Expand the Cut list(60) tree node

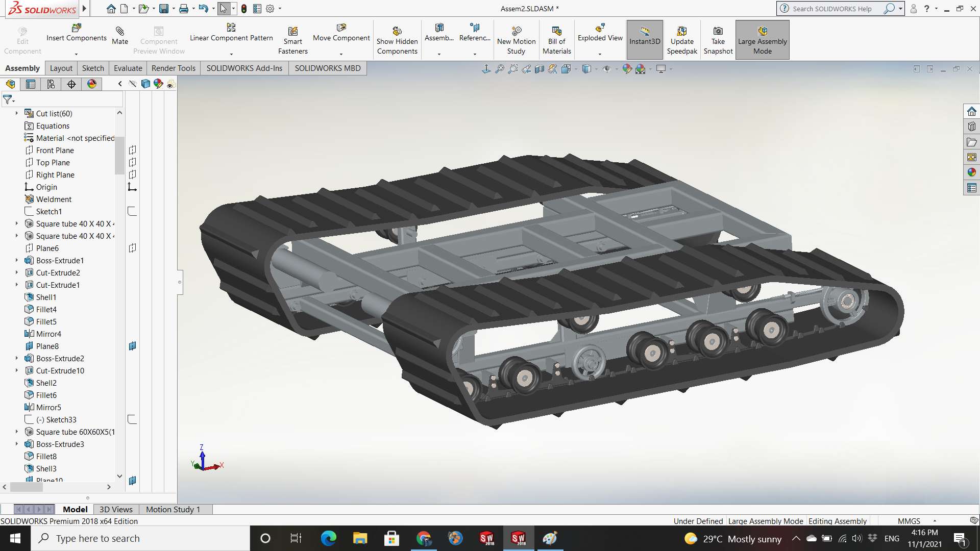(x=17, y=113)
